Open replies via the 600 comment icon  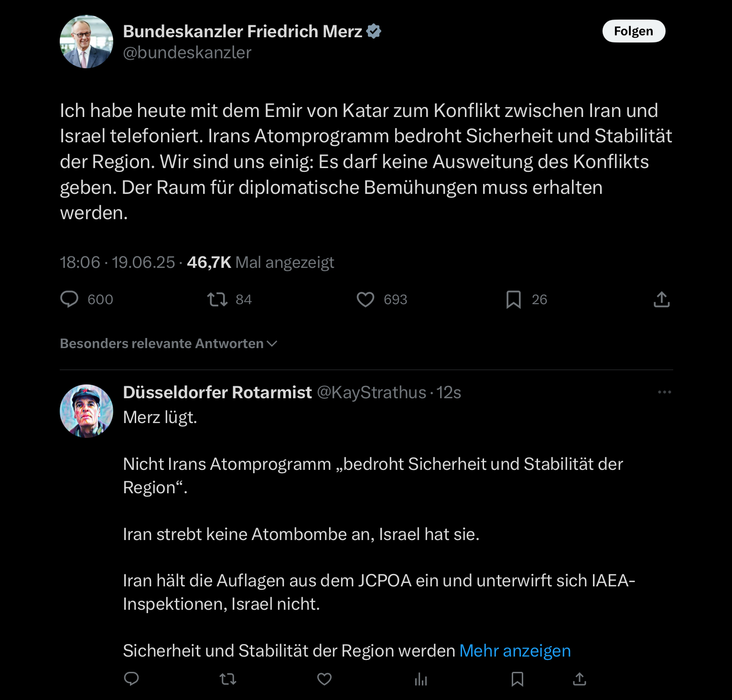(69, 299)
